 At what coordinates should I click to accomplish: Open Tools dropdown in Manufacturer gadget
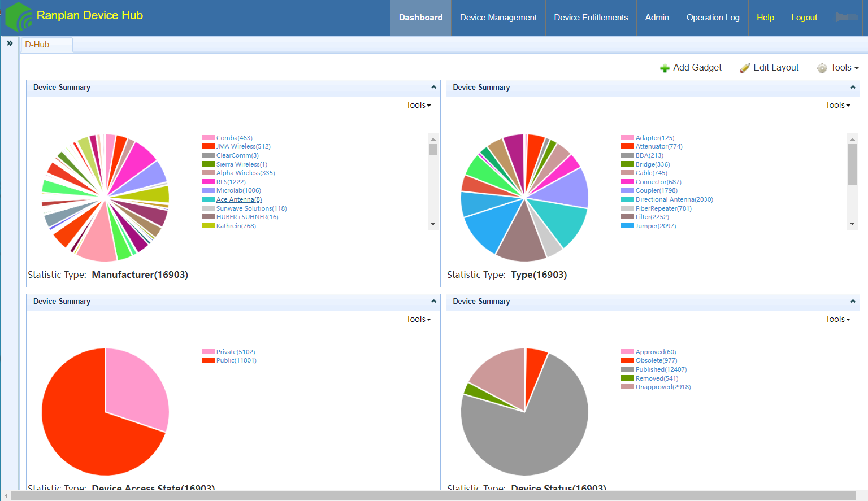point(419,105)
